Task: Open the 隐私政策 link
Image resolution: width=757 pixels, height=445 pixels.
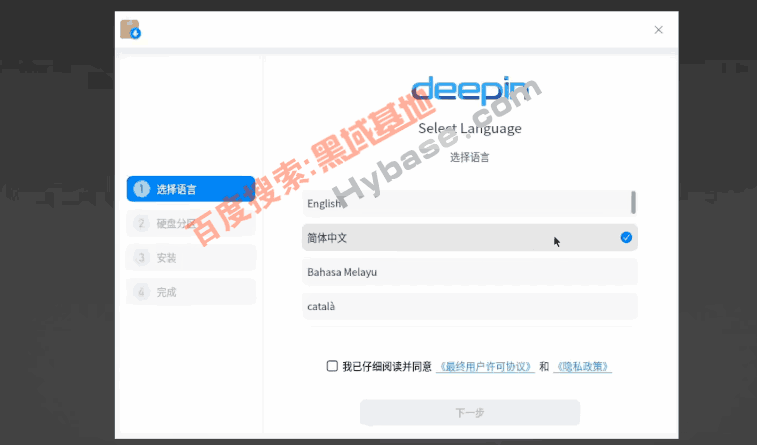Action: [x=582, y=367]
